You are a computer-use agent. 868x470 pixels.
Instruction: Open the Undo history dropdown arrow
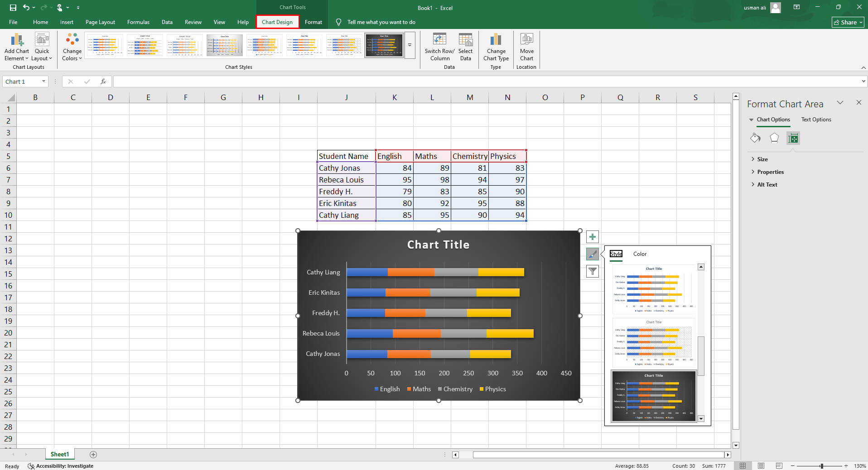coord(34,8)
